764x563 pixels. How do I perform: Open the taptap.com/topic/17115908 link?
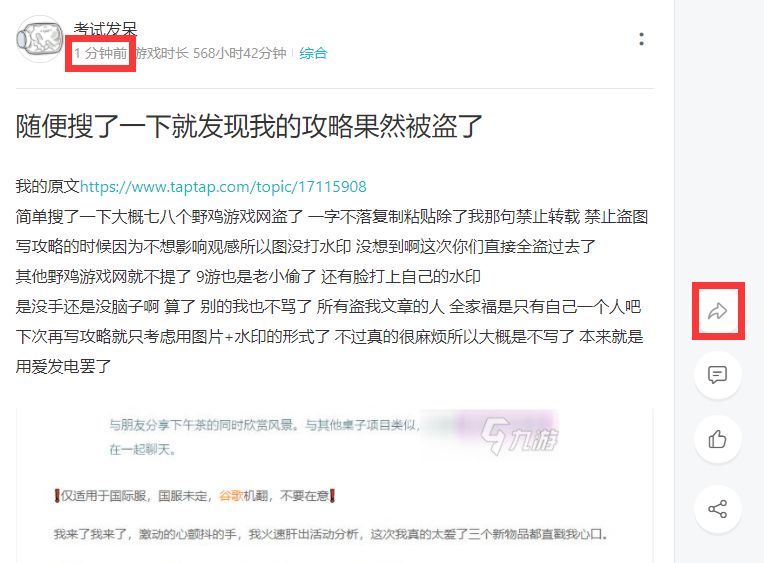[x=223, y=187]
